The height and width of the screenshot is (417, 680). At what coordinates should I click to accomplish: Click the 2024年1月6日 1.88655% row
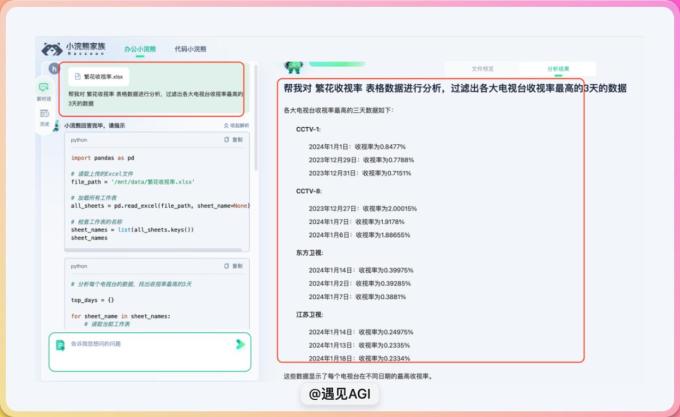click(359, 235)
